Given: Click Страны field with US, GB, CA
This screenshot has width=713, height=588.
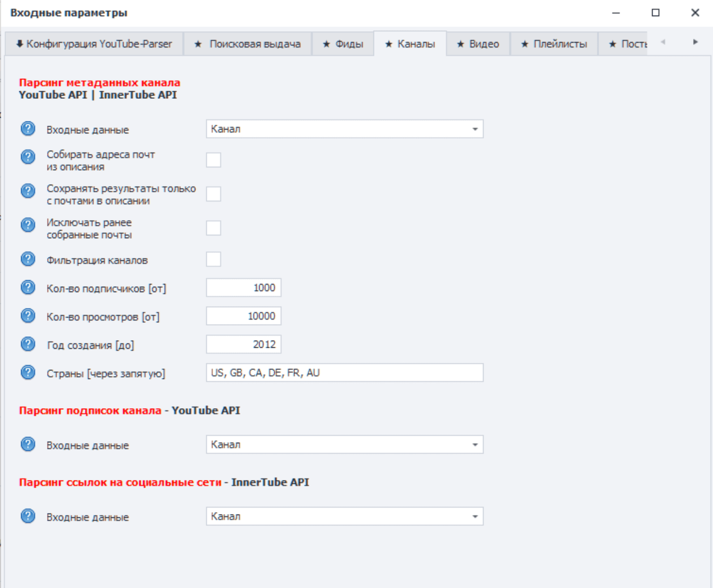Looking at the screenshot, I should [345, 373].
